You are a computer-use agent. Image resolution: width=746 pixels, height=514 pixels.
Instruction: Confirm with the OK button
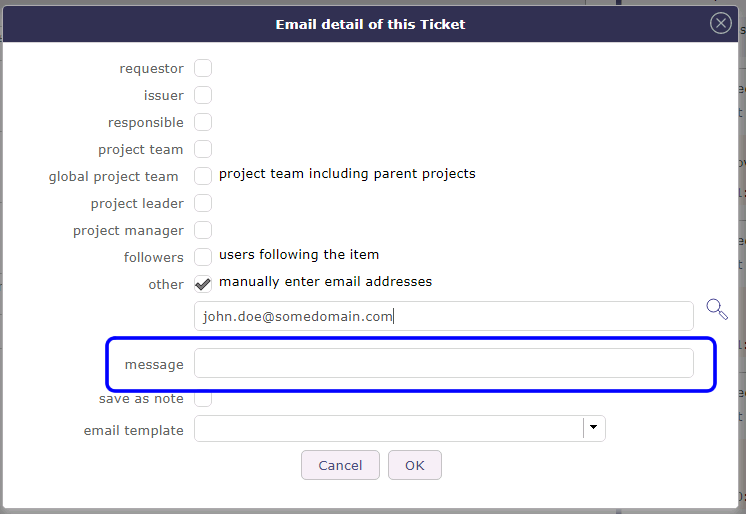[415, 465]
